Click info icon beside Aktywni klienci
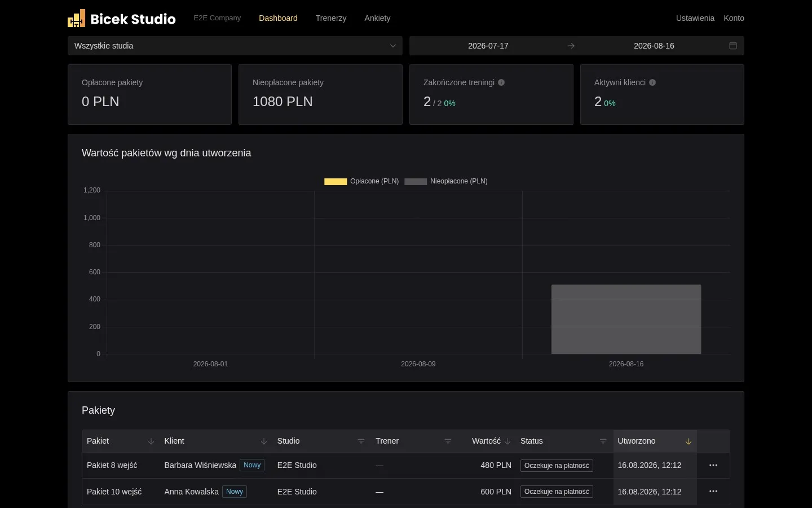 [652, 82]
